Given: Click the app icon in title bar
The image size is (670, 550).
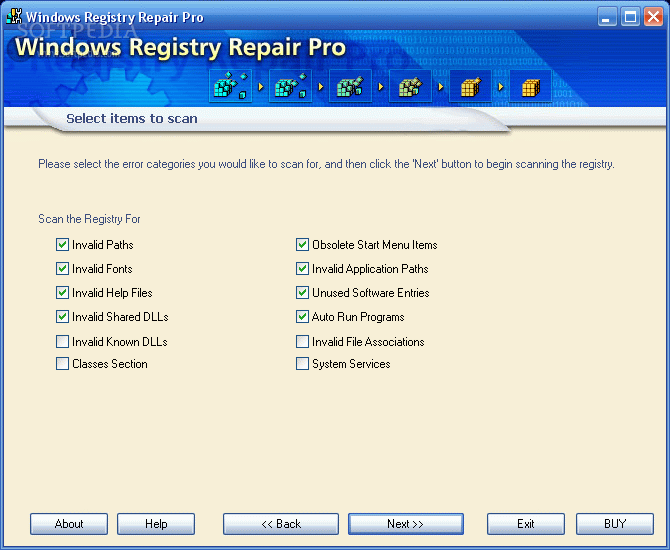Looking at the screenshot, I should (x=14, y=16).
